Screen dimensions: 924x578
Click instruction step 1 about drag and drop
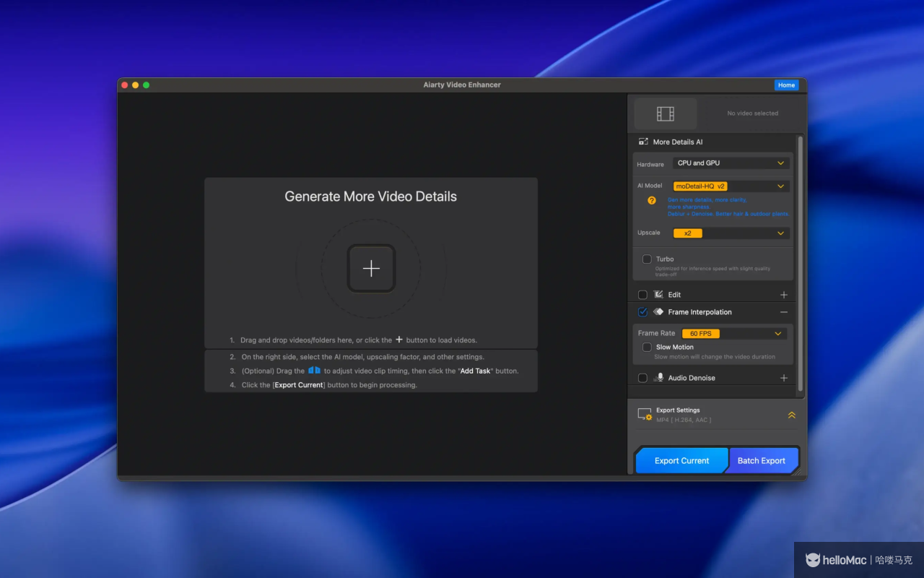(359, 340)
